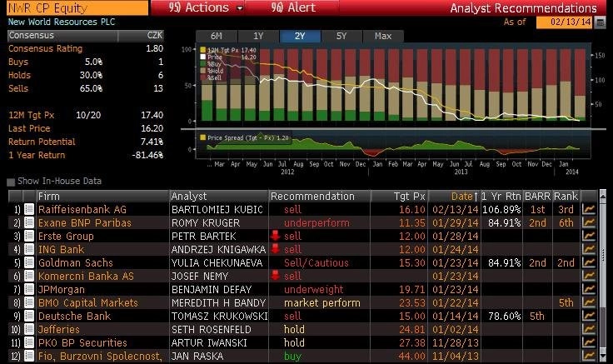
Task: Show chart icon for JPMorgan row
Action: (x=588, y=289)
